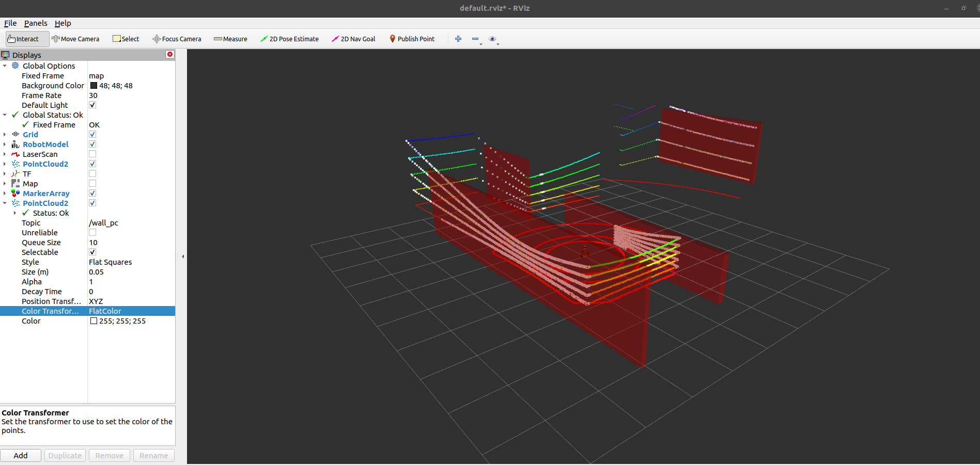The image size is (980, 465).
Task: Activate the Focus Camera tool
Action: pos(177,39)
